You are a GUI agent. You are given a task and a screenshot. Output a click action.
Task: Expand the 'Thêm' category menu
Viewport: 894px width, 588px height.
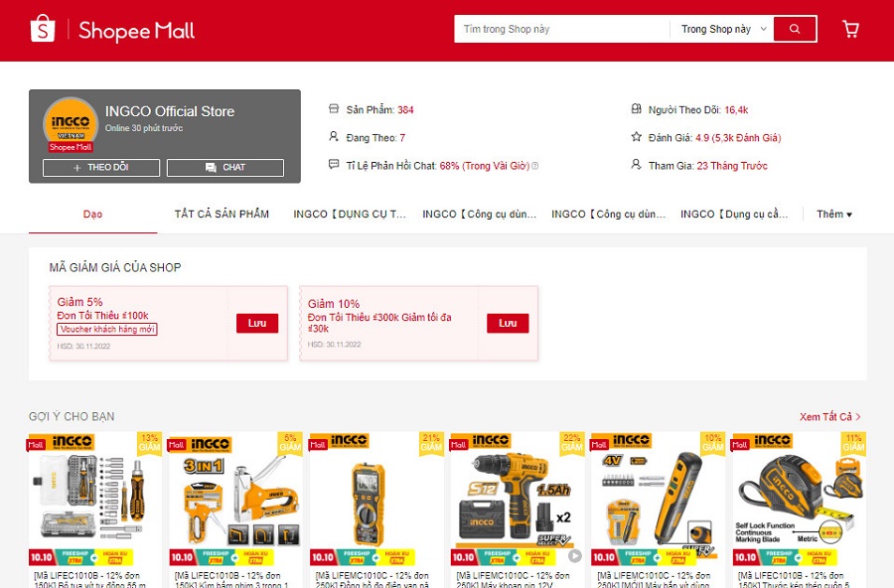click(x=833, y=214)
